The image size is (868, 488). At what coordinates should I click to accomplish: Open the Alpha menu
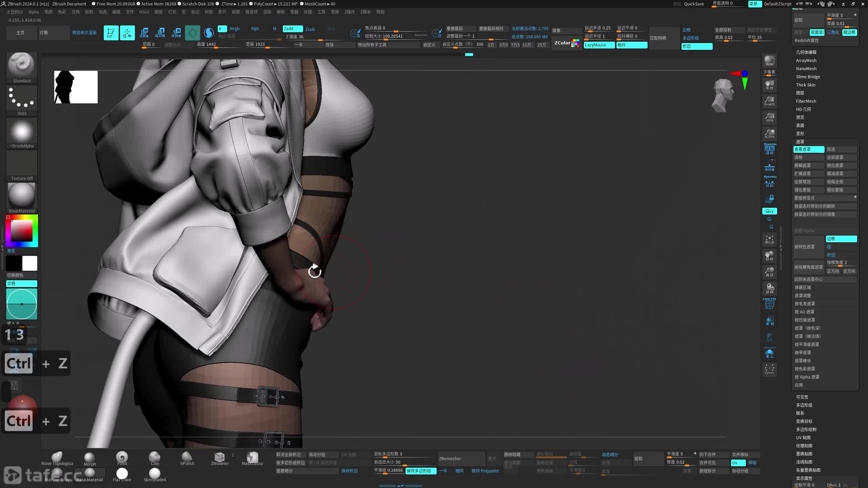click(x=34, y=12)
